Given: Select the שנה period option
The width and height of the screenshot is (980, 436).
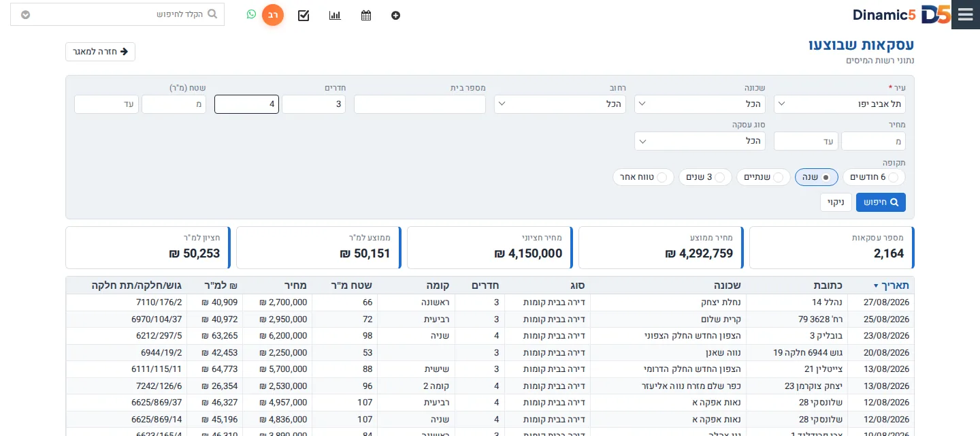Looking at the screenshot, I should pos(817,177).
